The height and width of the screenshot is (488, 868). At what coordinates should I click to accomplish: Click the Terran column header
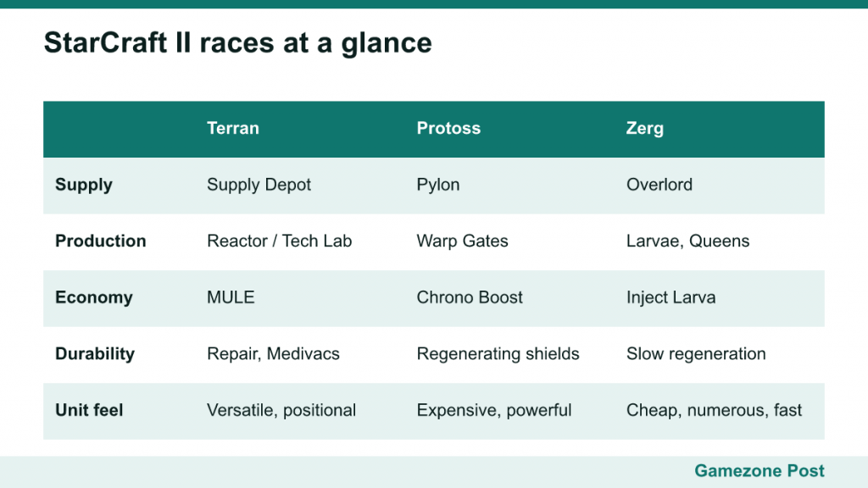(x=233, y=129)
